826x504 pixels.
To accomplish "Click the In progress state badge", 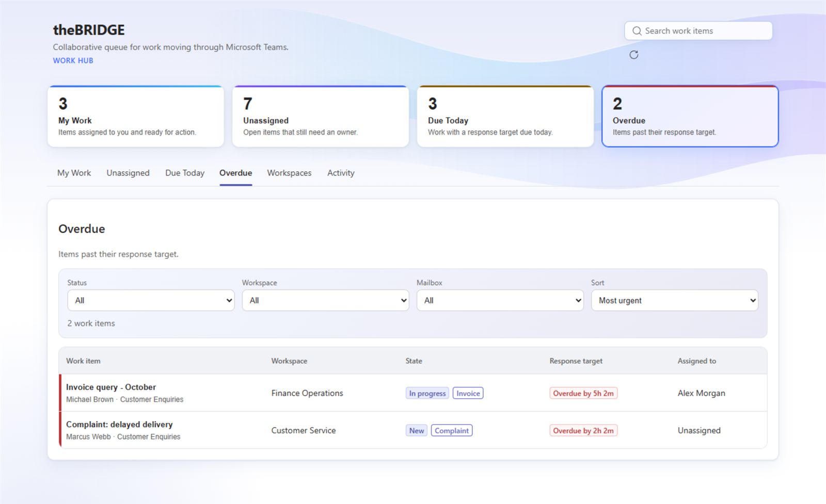I will [x=427, y=393].
